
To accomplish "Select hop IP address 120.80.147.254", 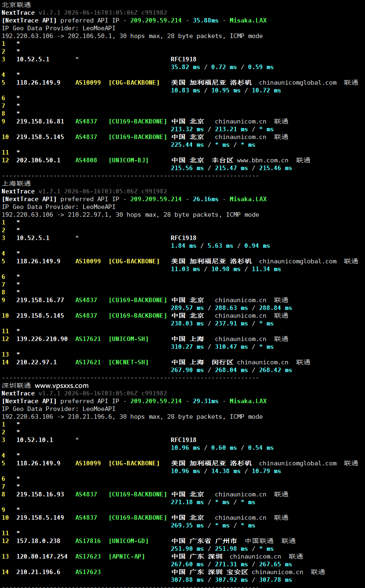I will coord(42,557).
